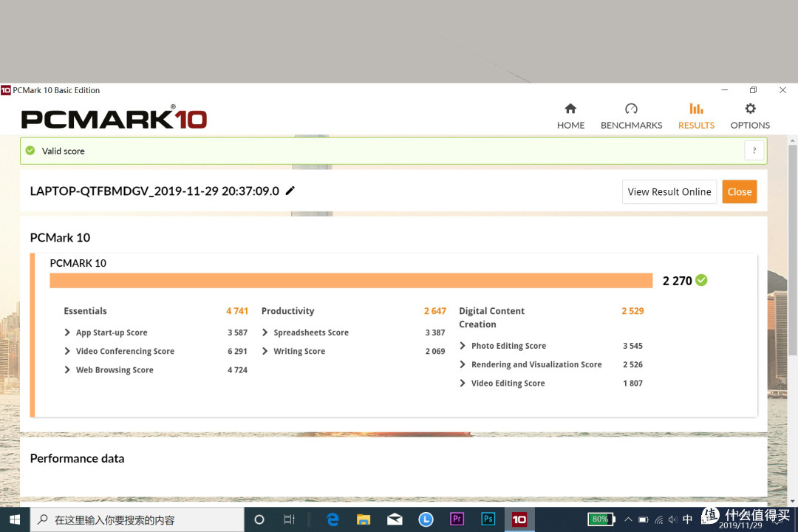The height and width of the screenshot is (532, 798).
Task: Open the HOME tab
Action: tap(570, 116)
